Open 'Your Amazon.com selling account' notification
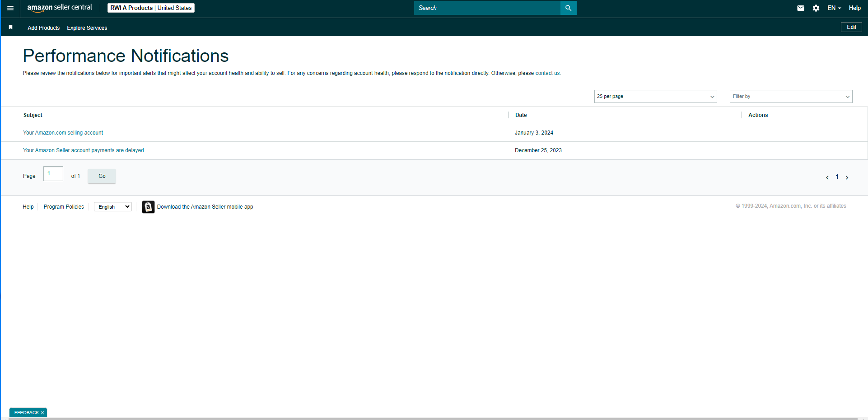The image size is (868, 420). [63, 133]
